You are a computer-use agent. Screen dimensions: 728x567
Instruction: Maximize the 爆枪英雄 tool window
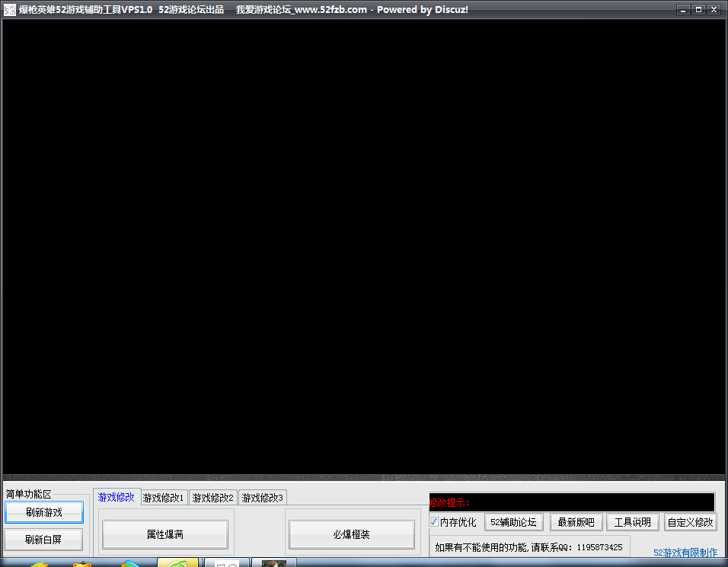click(x=698, y=9)
